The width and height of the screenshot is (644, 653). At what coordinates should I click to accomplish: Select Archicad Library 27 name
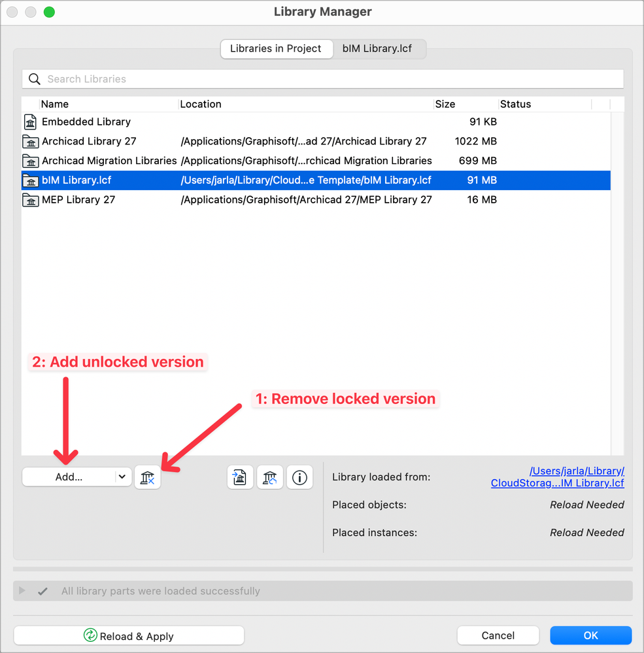click(89, 142)
